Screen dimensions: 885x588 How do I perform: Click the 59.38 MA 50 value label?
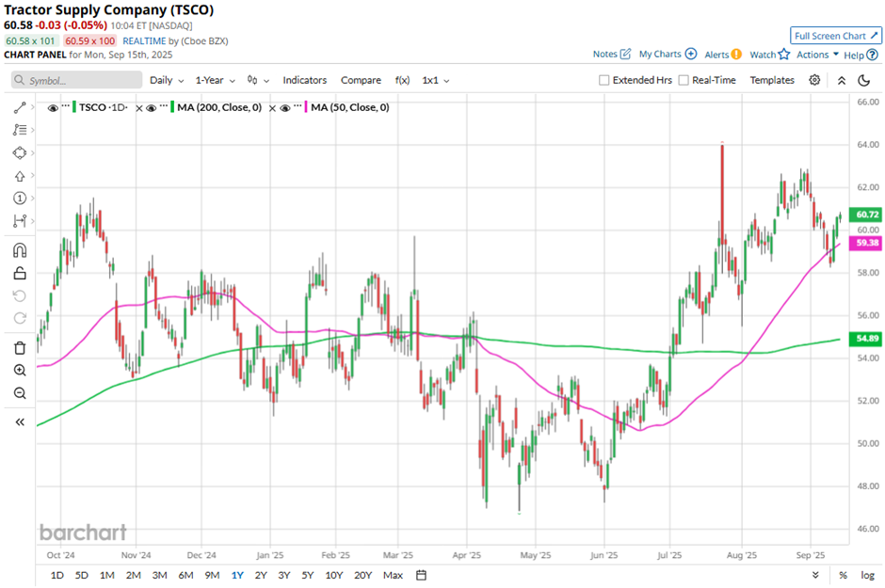pos(865,243)
